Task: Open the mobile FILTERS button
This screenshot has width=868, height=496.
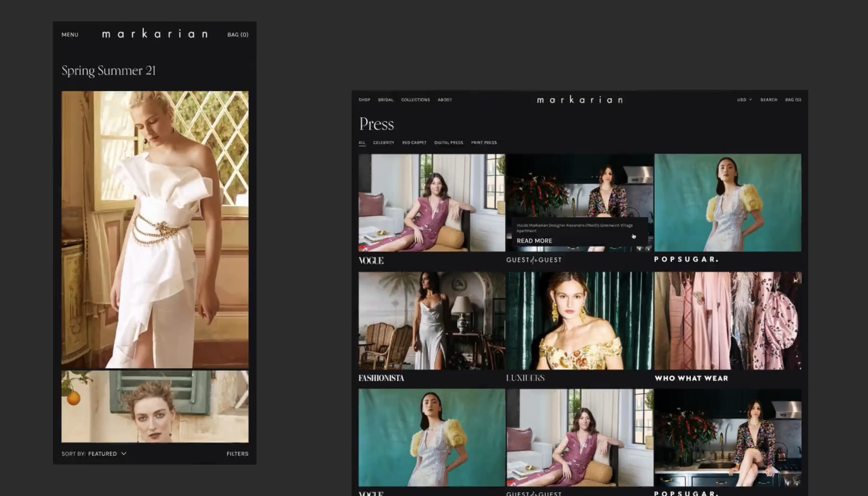Action: (x=237, y=454)
